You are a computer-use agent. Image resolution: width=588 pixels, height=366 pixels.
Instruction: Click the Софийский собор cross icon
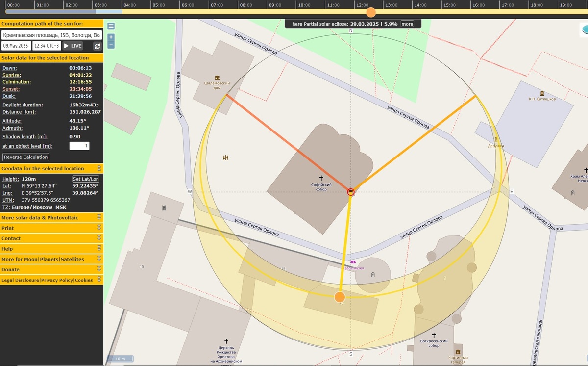pyautogui.click(x=321, y=178)
